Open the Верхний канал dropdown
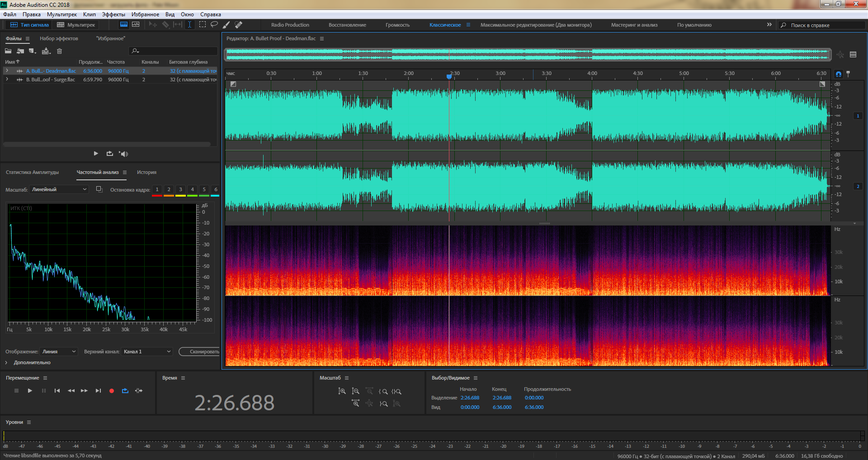The height and width of the screenshot is (460, 868). (x=147, y=352)
